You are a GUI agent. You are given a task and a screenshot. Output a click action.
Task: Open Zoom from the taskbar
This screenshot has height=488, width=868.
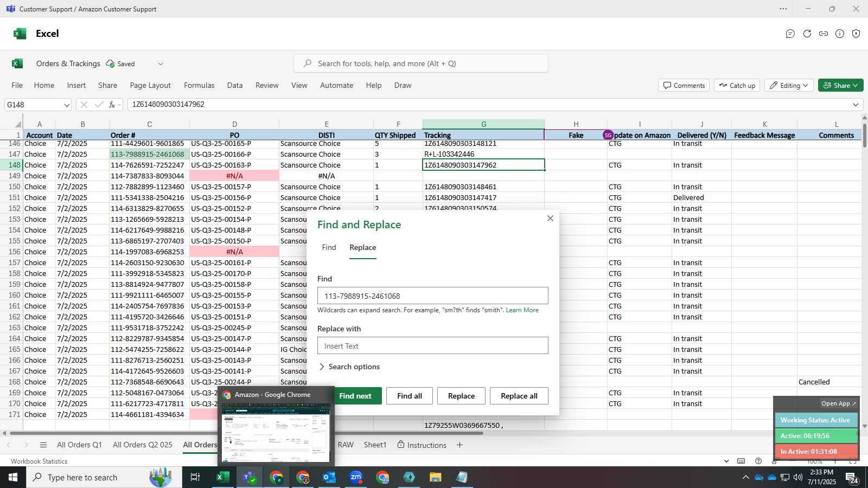coord(356,477)
